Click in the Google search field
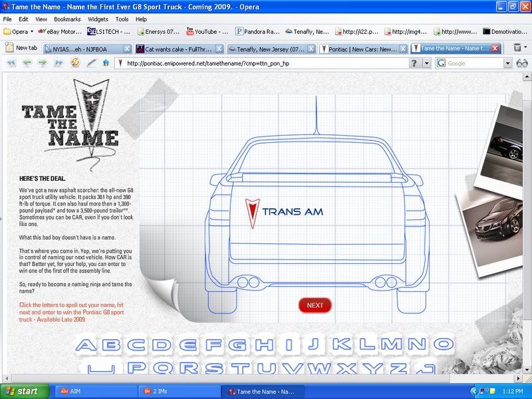The width and height of the screenshot is (532, 399). pos(474,63)
